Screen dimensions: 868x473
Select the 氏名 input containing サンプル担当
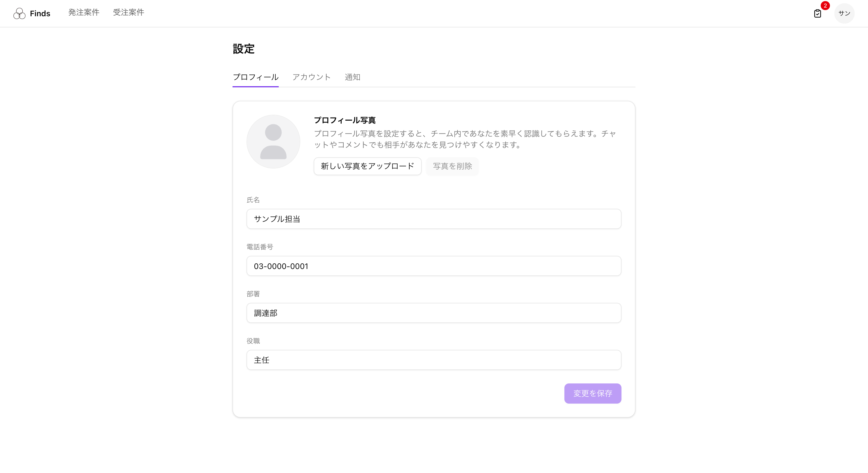click(x=434, y=219)
